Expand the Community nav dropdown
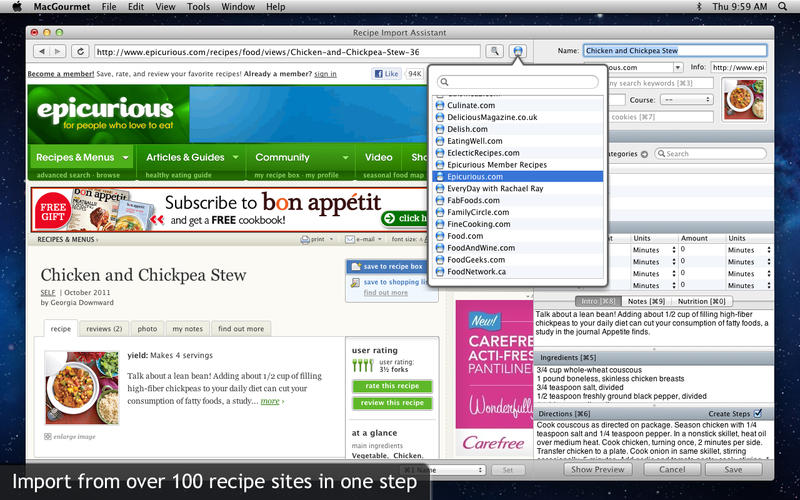 345,158
